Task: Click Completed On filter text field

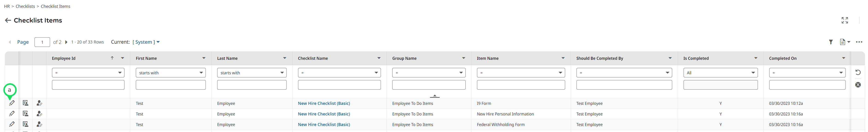Action: (x=807, y=85)
